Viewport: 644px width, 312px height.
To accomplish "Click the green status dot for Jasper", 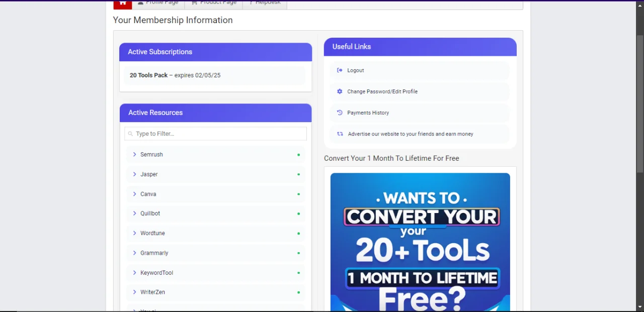I will click(x=298, y=174).
